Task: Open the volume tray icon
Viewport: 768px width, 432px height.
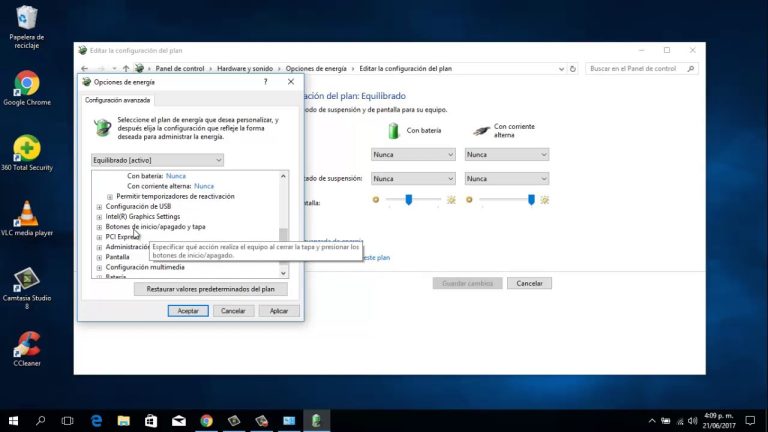Action: click(x=693, y=421)
